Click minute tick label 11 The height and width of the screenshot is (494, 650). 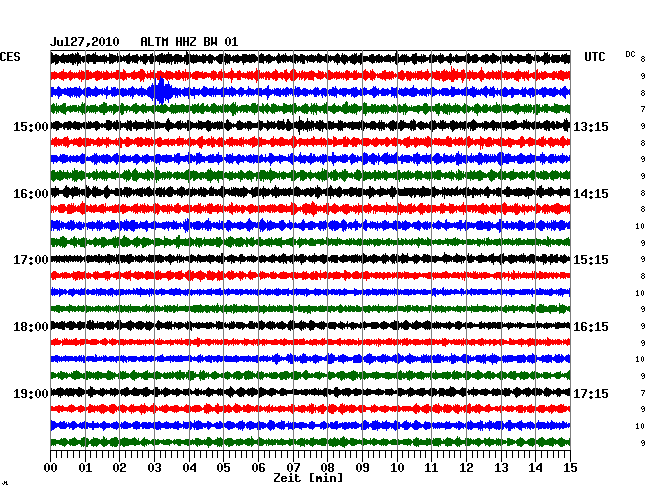tap(431, 468)
